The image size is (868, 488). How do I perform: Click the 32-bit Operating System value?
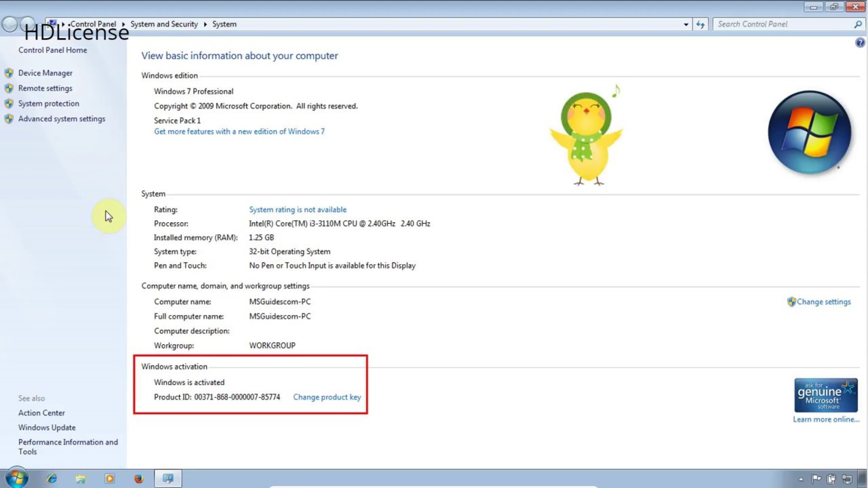pyautogui.click(x=290, y=252)
